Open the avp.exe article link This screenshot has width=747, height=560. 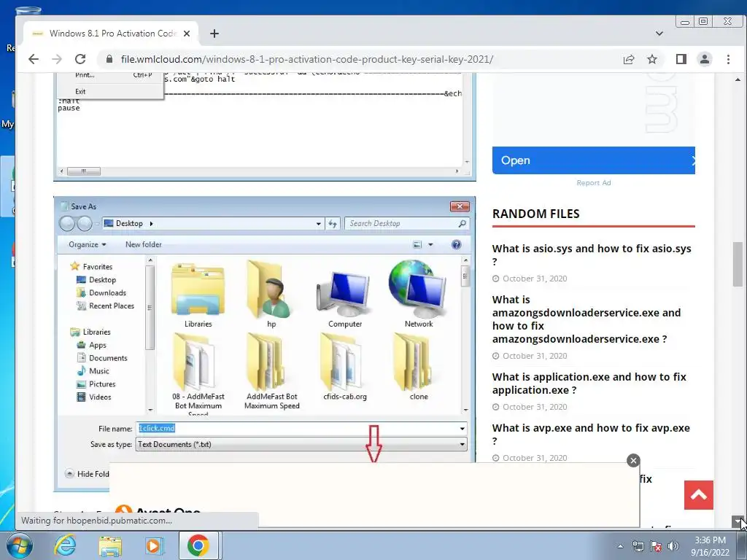[591, 435]
